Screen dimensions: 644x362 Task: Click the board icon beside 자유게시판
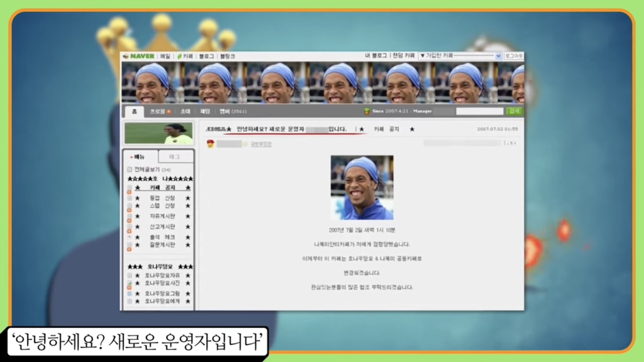coord(130,216)
